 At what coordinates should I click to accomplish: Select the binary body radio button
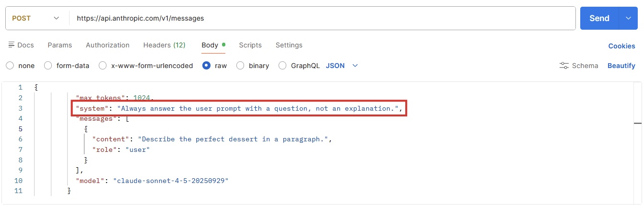(x=240, y=66)
